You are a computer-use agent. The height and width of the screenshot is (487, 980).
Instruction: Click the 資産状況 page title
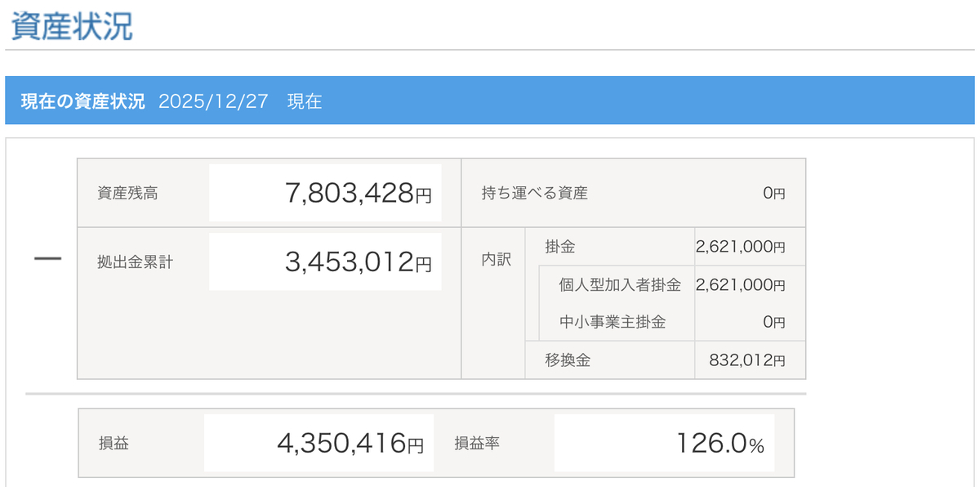click(x=72, y=25)
